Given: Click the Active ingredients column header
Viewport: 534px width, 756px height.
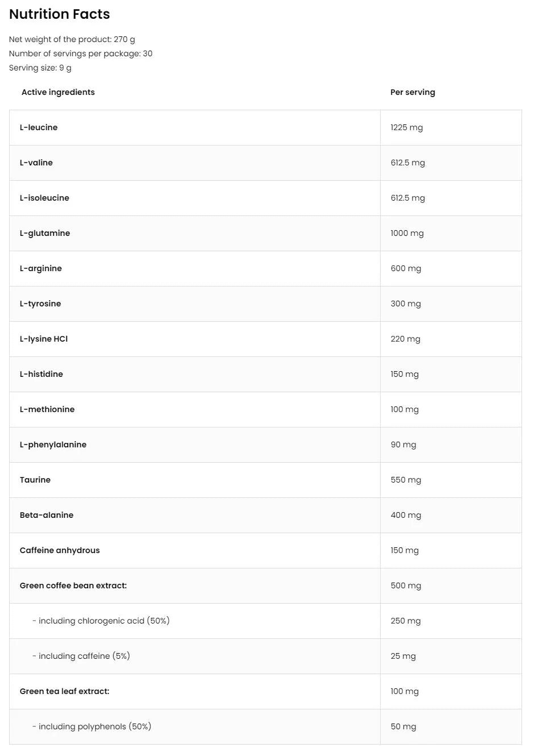Looking at the screenshot, I should tap(58, 92).
